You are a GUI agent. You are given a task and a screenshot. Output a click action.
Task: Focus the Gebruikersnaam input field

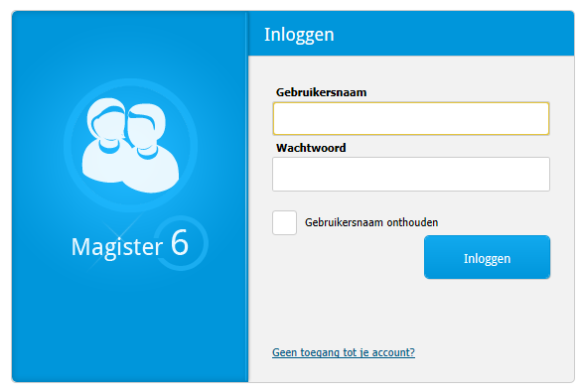(411, 118)
